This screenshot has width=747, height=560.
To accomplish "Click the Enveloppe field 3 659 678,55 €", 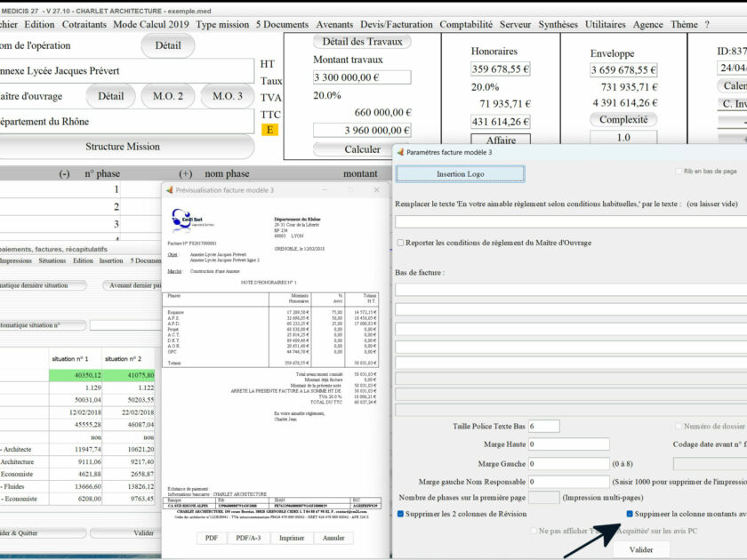I will pyautogui.click(x=623, y=70).
